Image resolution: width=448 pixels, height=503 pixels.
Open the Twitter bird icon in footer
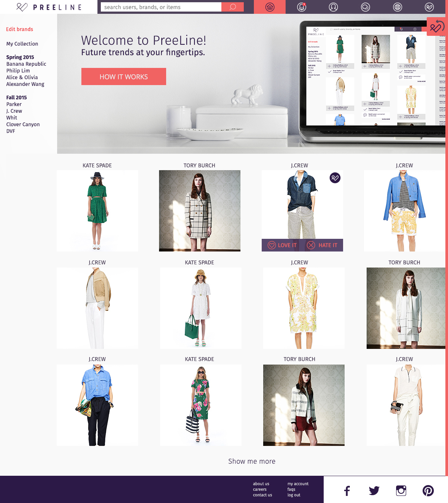(x=374, y=491)
